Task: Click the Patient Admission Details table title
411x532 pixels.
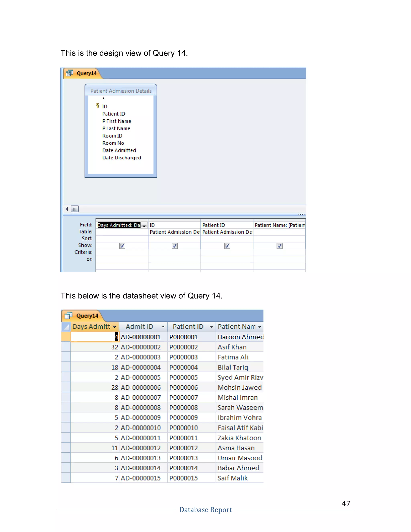Action: coord(121,91)
